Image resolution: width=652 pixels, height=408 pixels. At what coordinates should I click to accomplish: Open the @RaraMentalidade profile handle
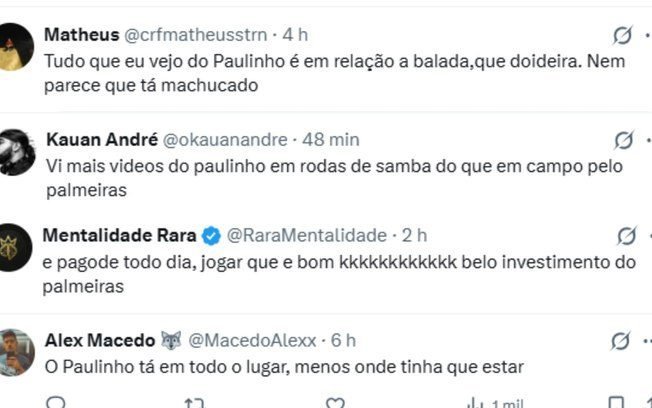[x=306, y=236]
